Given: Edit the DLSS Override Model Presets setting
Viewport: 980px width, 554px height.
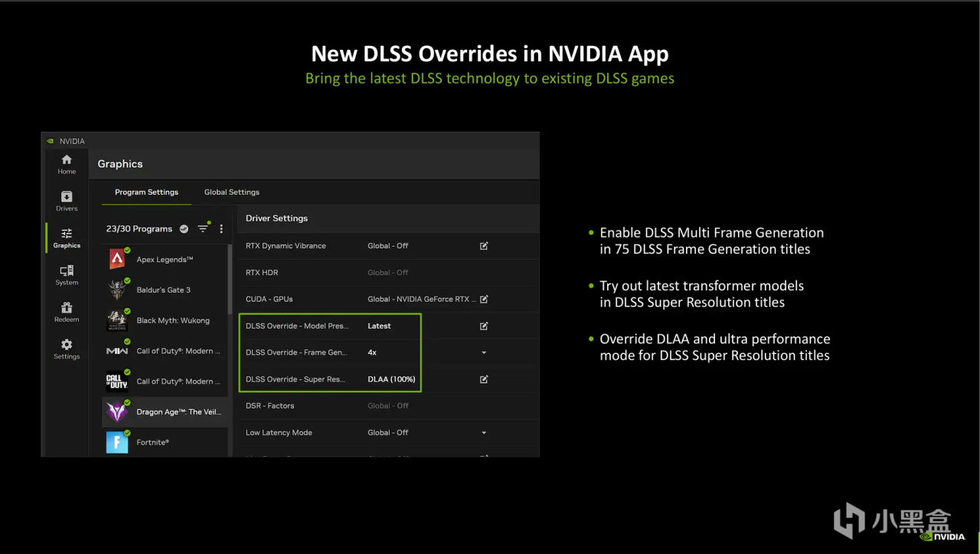Looking at the screenshot, I should (x=484, y=326).
